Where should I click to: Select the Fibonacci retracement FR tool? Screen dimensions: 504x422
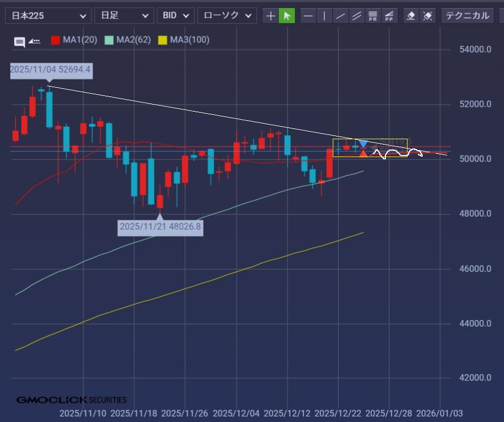click(x=373, y=16)
